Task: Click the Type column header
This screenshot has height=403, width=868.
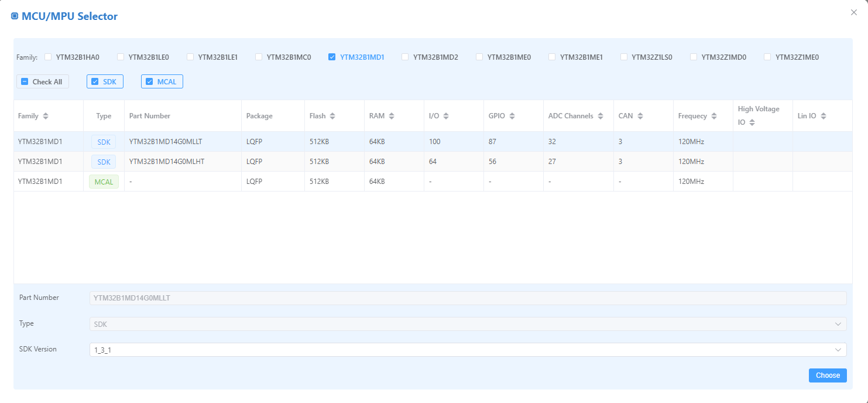Action: (104, 116)
